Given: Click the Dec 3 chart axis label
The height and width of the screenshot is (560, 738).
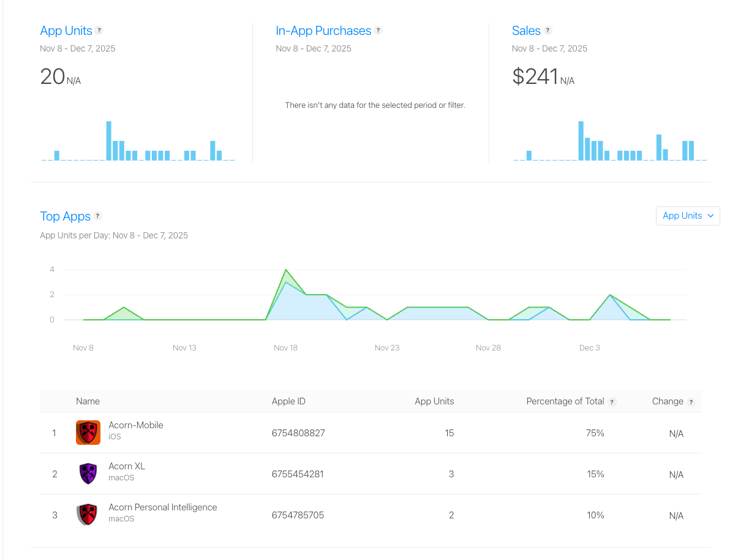Looking at the screenshot, I should [x=589, y=347].
